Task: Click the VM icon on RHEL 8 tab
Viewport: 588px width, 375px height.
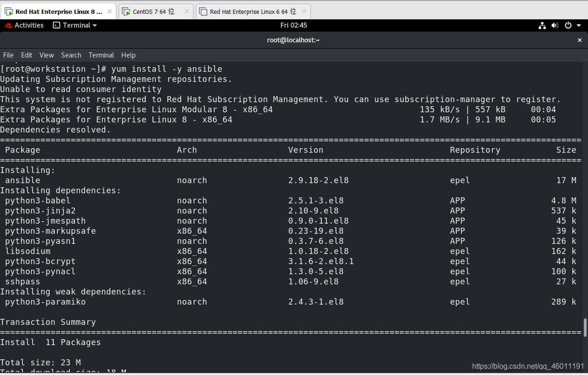Action: 9,12
